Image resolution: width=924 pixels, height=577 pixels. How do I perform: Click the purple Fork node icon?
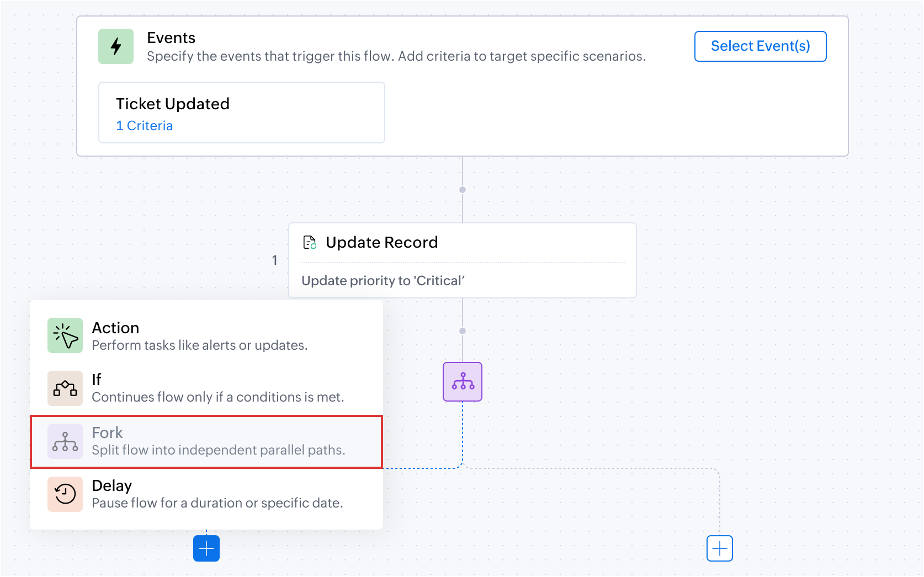tap(463, 382)
